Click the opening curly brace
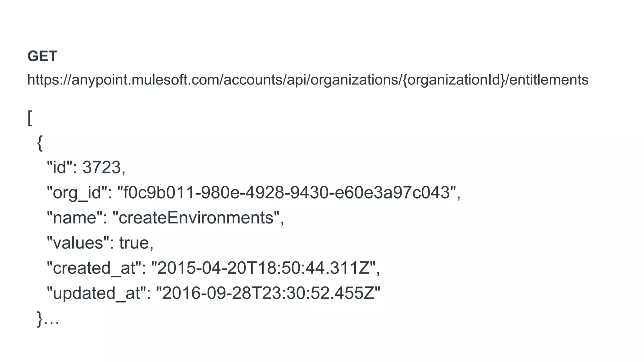Viewport: 644px width, 362px height. click(x=40, y=143)
